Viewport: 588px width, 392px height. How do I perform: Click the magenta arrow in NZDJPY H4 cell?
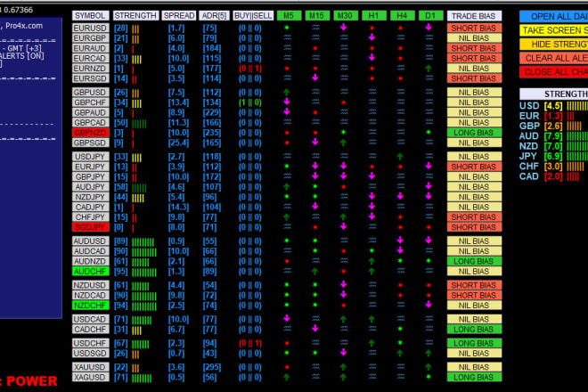pyautogui.click(x=400, y=197)
